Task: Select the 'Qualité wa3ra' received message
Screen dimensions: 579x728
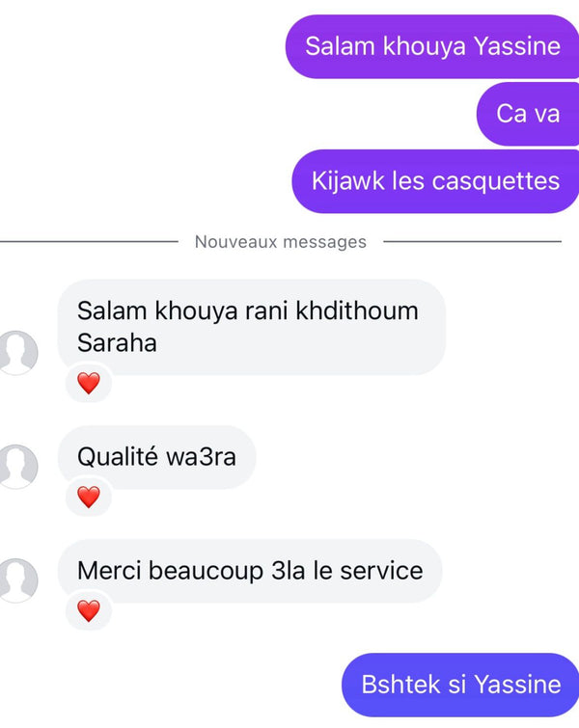Action: point(156,457)
